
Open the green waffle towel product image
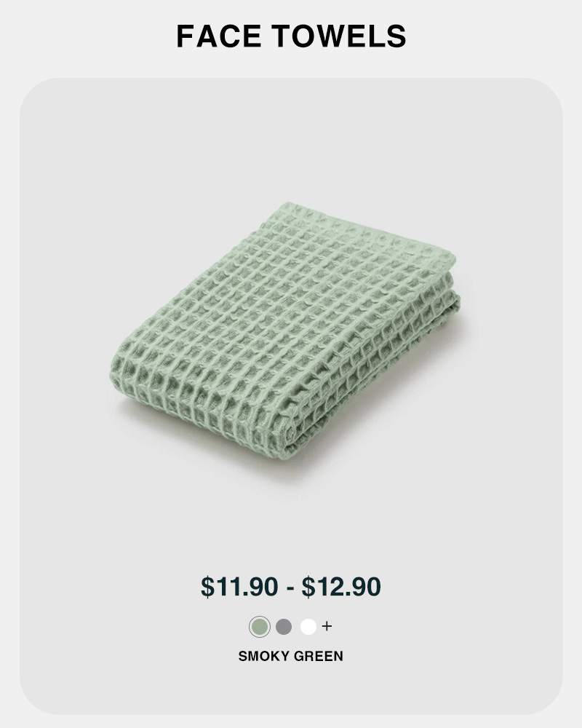click(x=284, y=339)
